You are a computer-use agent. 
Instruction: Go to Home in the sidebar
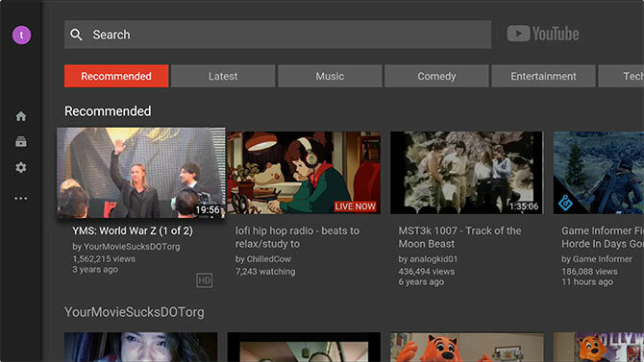pyautogui.click(x=21, y=116)
